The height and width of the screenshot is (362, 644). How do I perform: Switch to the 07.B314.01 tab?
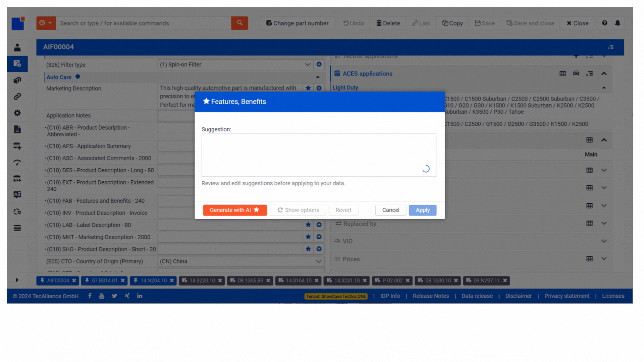click(x=104, y=281)
